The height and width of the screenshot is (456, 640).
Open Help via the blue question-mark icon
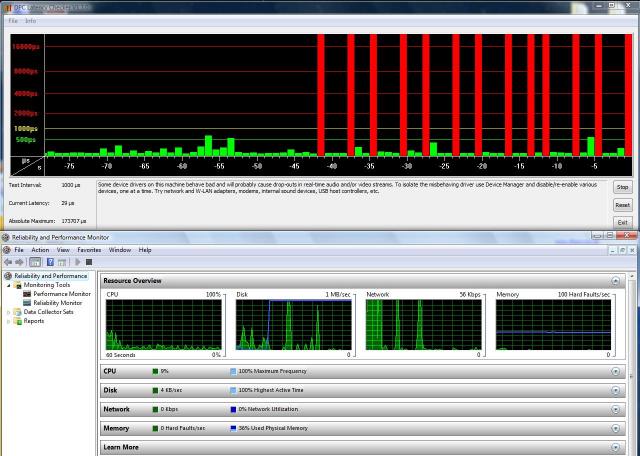(x=50, y=262)
